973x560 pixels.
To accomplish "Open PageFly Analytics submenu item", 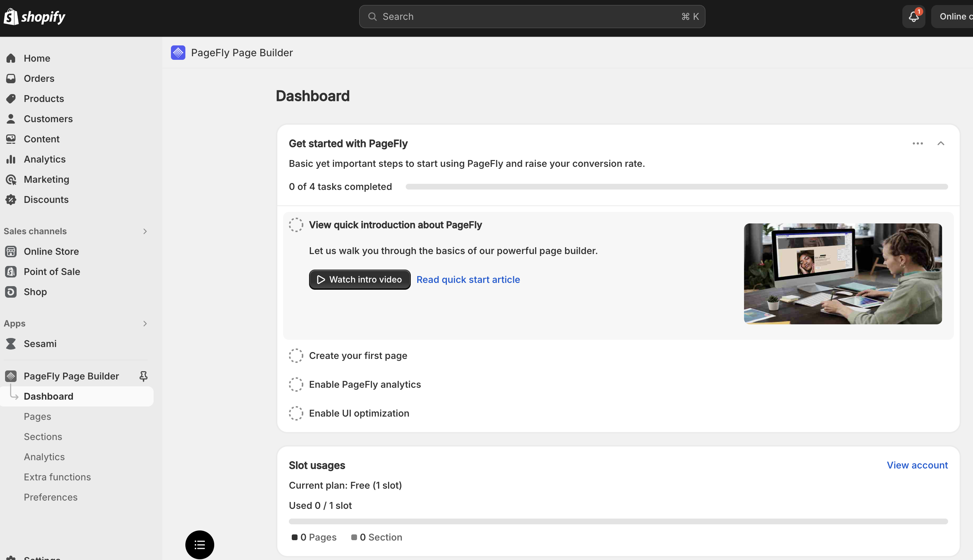I will click(44, 457).
